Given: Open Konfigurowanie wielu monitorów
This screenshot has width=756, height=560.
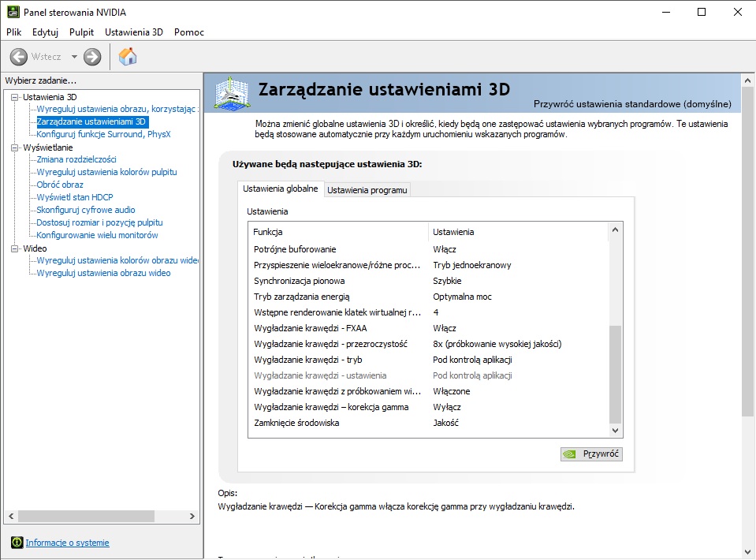Looking at the screenshot, I should click(x=98, y=235).
